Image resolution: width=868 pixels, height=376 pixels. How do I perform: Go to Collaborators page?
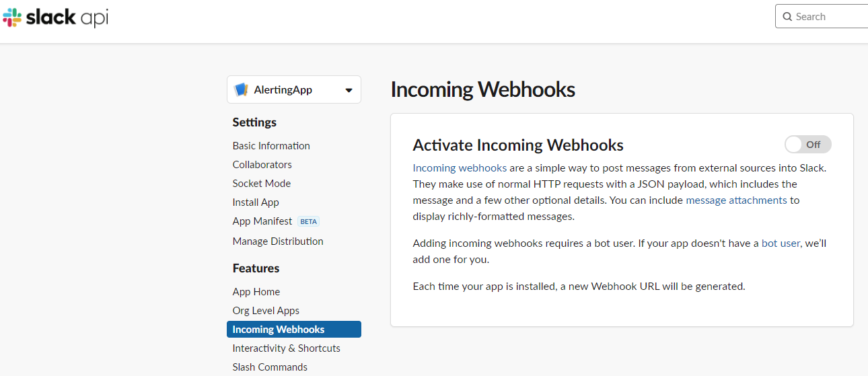262,164
